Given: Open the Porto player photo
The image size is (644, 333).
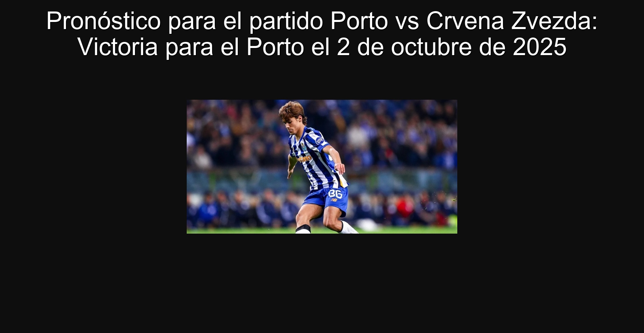Looking at the screenshot, I should tap(322, 166).
